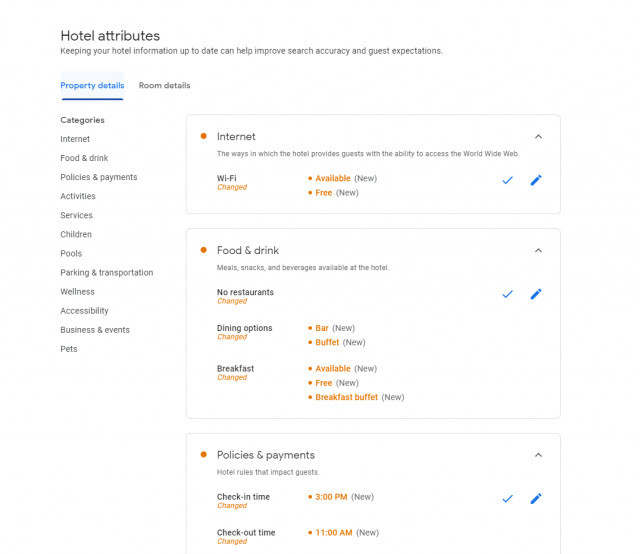Open Parking & transportation category
The width and height of the screenshot is (640, 554).
107,273
